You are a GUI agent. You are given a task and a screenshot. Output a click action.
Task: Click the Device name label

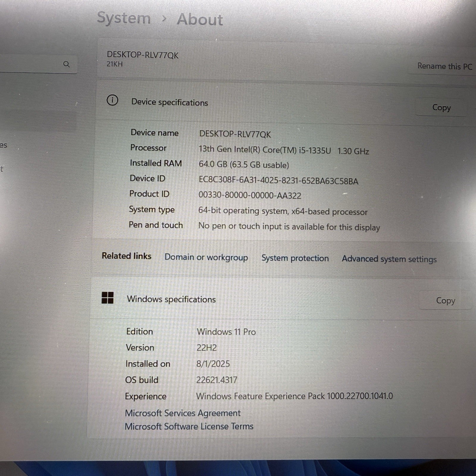click(155, 133)
